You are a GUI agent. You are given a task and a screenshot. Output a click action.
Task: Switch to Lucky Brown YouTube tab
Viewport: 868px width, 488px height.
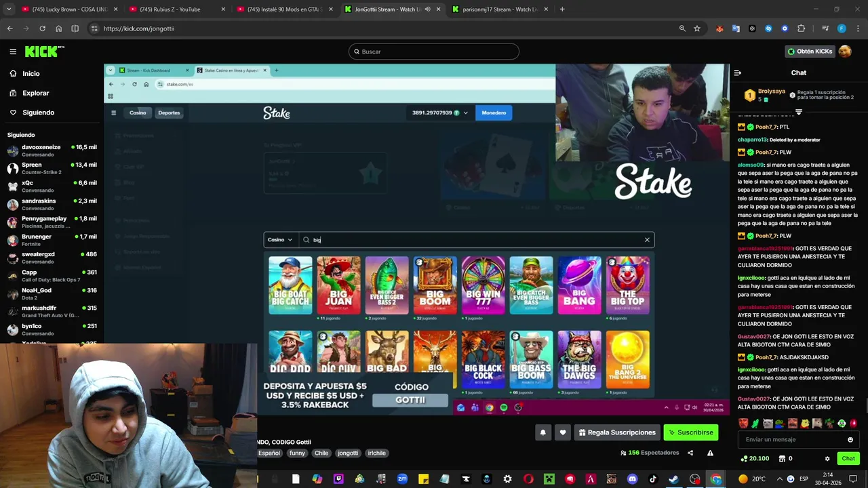click(70, 9)
